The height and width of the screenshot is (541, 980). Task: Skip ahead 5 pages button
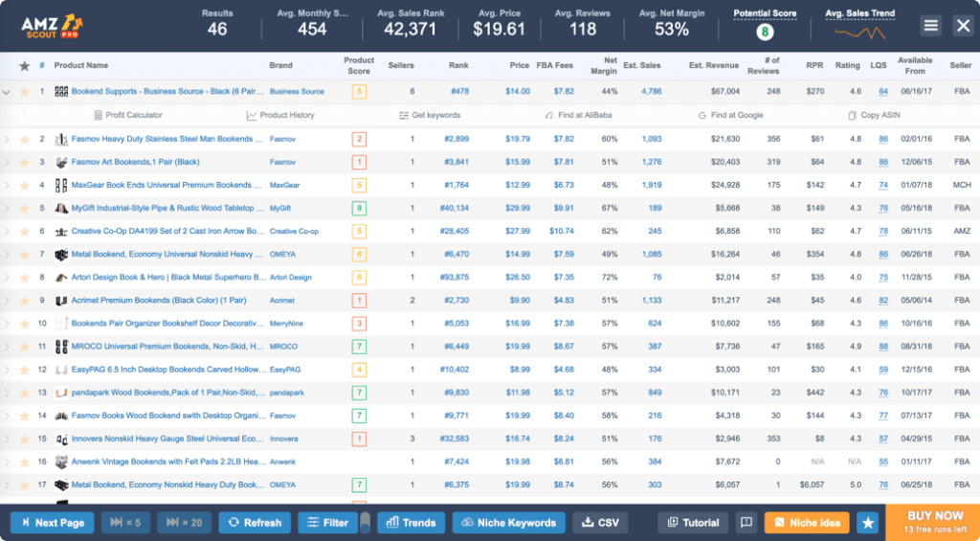[x=125, y=523]
